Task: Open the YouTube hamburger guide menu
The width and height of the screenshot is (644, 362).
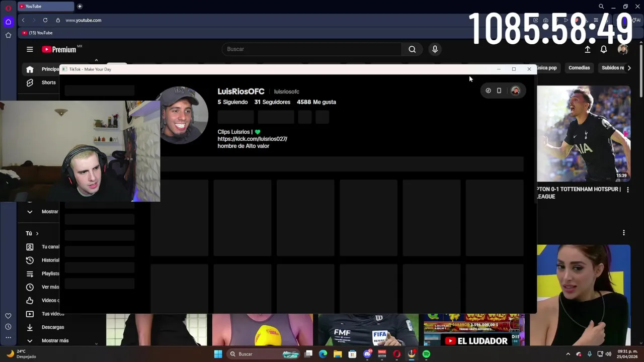Action: pyautogui.click(x=30, y=49)
